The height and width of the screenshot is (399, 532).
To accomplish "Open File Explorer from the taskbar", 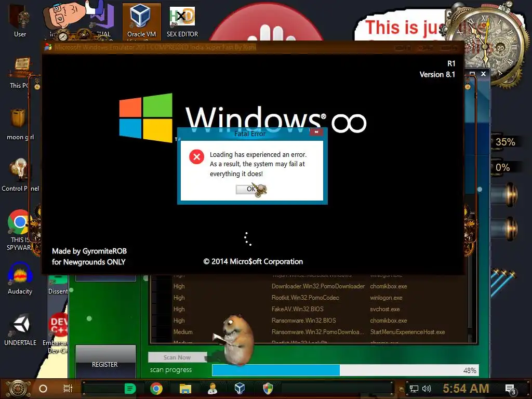I will (185, 389).
